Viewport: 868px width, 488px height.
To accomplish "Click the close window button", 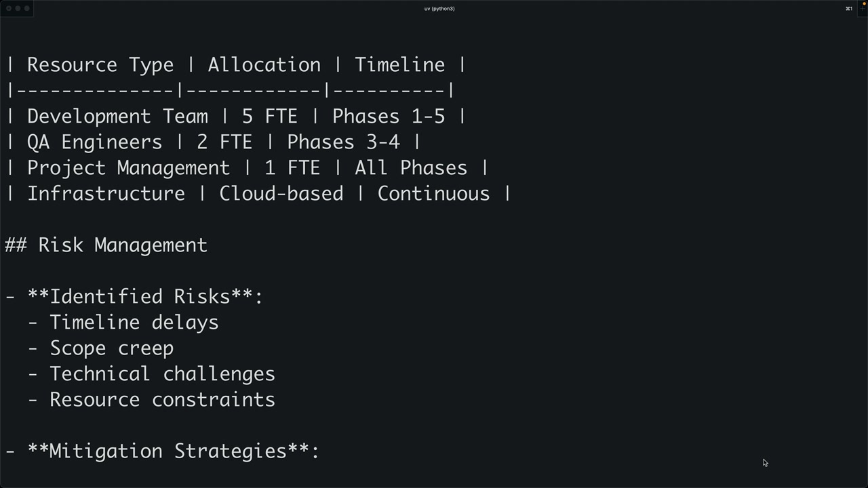I will point(9,8).
